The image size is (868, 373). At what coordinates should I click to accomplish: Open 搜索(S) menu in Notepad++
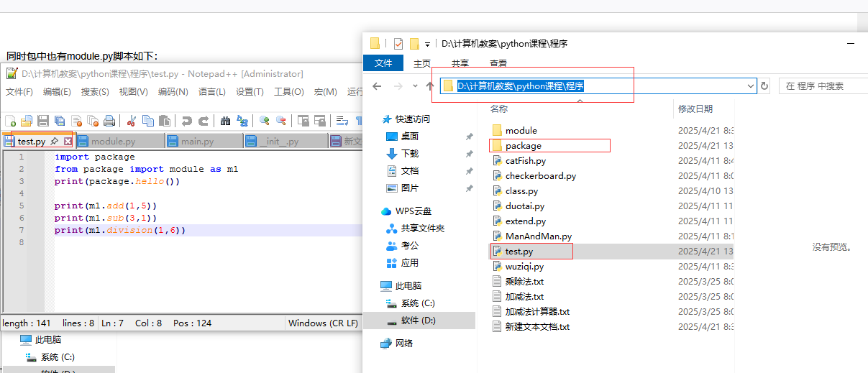(95, 92)
